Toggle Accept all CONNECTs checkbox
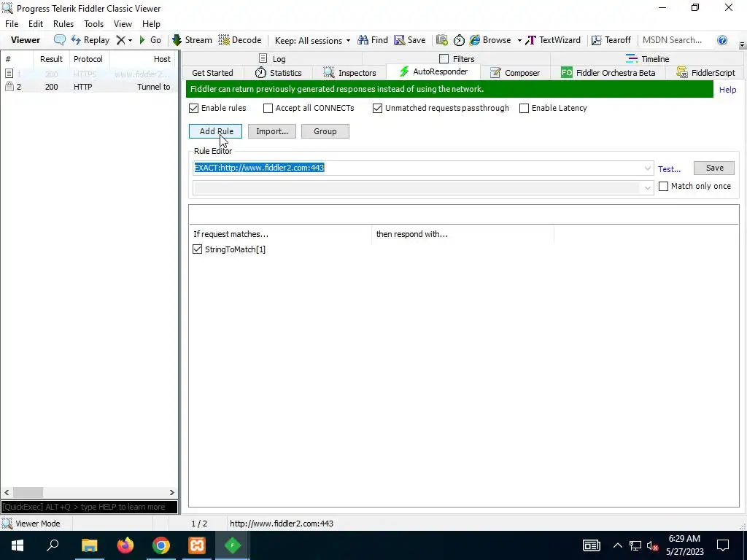The image size is (747, 560). tap(268, 108)
